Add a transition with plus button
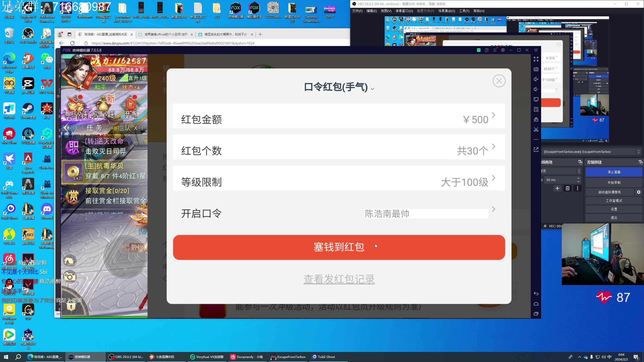The height and width of the screenshot is (362, 644). pos(557,188)
